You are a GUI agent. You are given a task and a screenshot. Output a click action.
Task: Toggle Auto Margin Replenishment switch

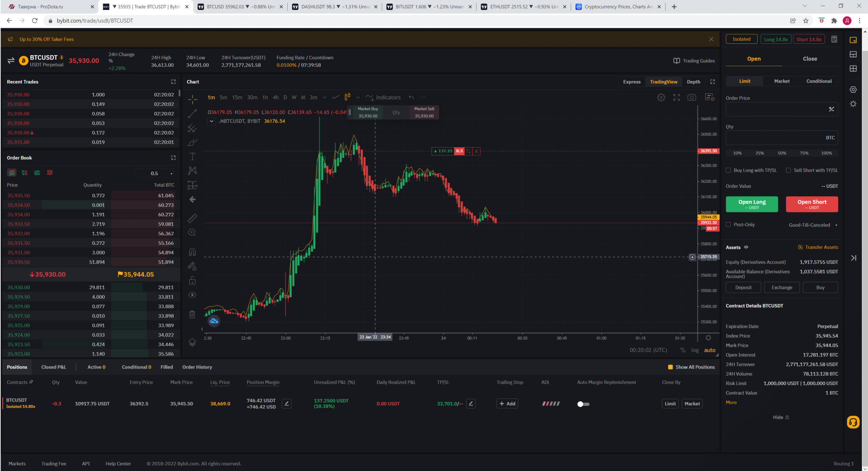pos(583,404)
